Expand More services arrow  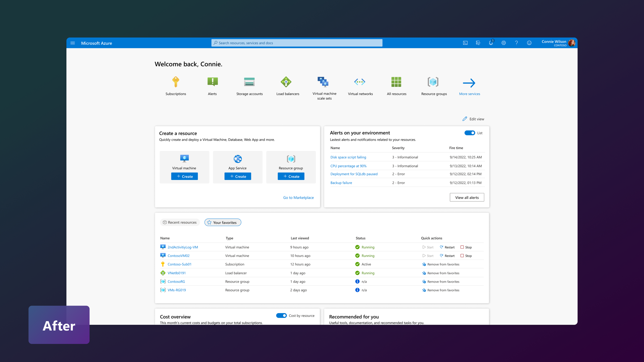(469, 83)
